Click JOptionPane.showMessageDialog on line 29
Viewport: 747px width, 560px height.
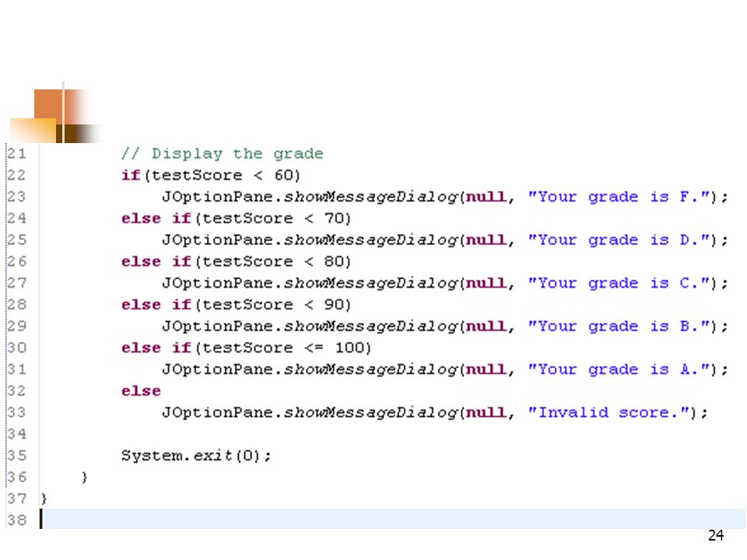[x=310, y=326]
